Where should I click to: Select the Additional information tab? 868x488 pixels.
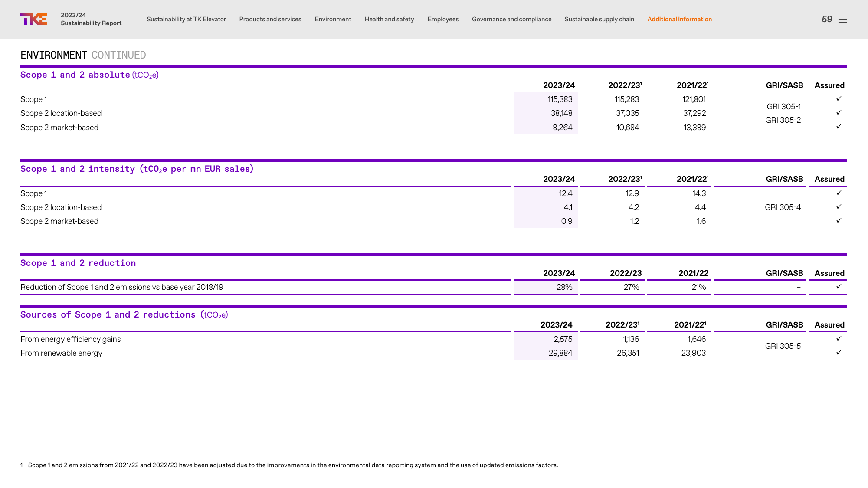tap(679, 19)
